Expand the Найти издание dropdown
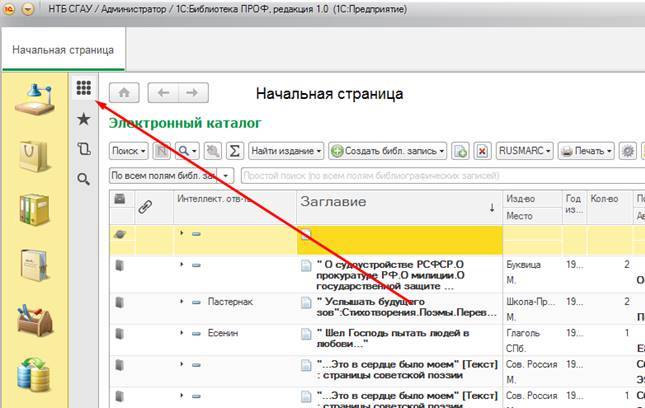Image resolution: width=645 pixels, height=408 pixels. [x=286, y=151]
